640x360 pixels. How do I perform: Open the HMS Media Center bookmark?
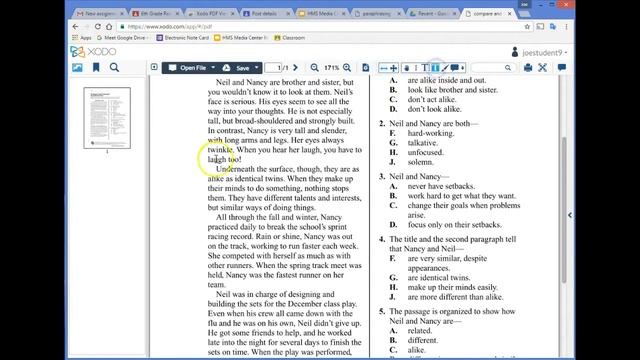[x=241, y=38]
